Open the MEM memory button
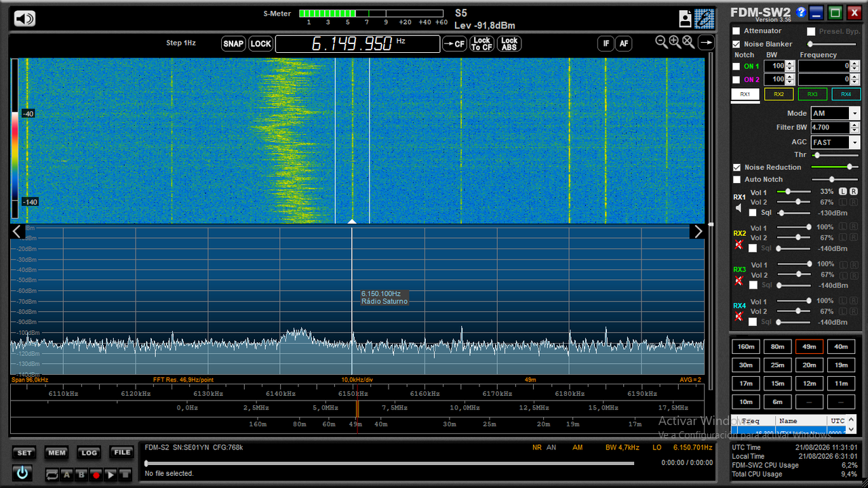Viewport: 868px width, 488px height. coord(57,453)
